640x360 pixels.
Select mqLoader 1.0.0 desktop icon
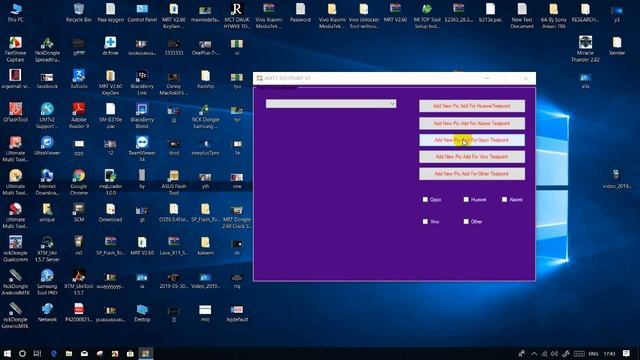coord(110,182)
